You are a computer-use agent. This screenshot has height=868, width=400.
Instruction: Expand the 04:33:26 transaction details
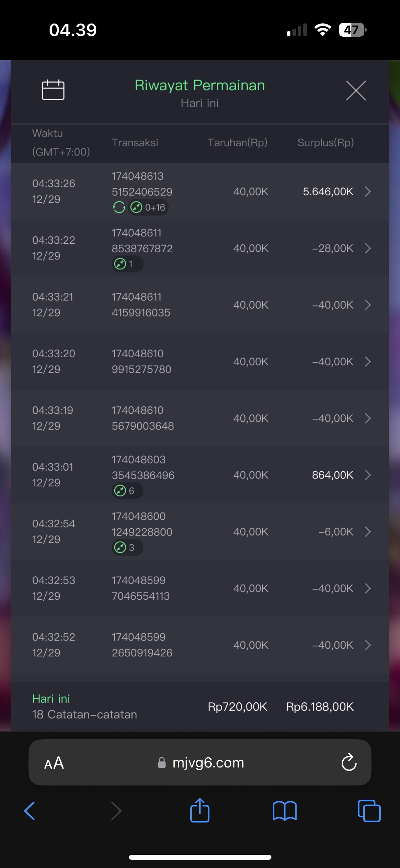click(x=368, y=192)
